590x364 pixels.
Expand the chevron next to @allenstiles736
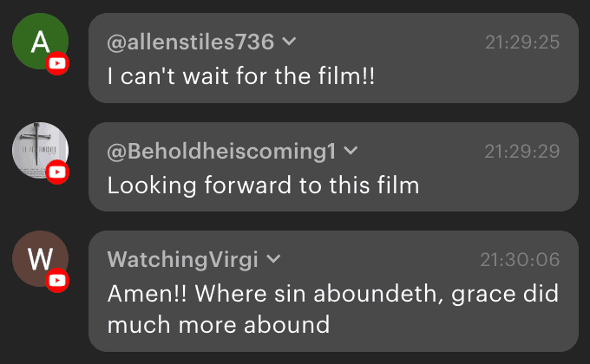[x=290, y=42]
